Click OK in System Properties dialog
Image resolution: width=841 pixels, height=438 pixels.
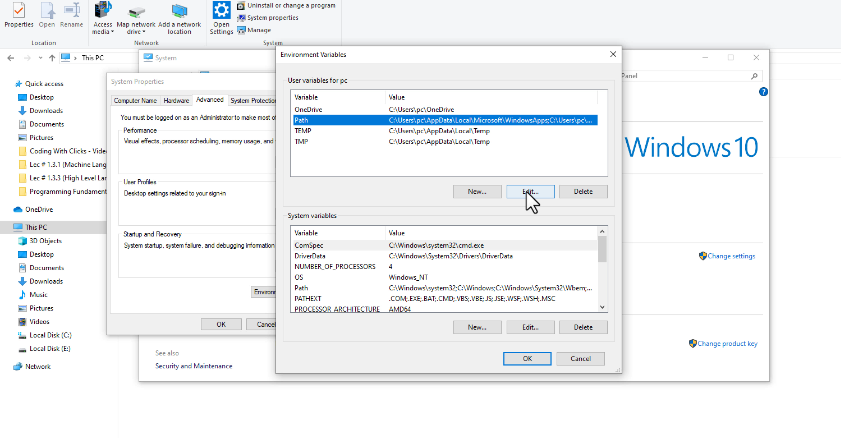pos(221,324)
